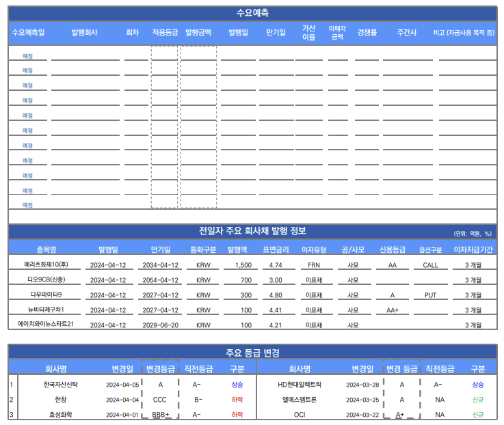Click the 경쟁률 column header

[367, 33]
